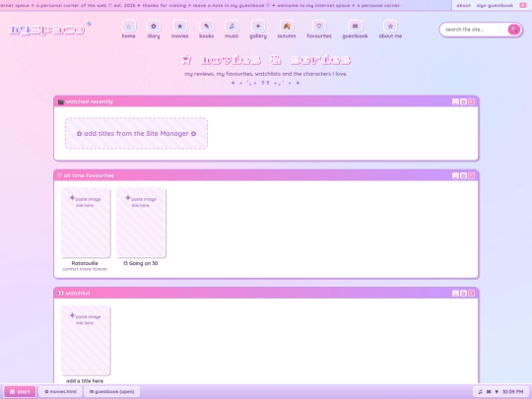
Task: Click the about link in top bar
Action: point(463,6)
